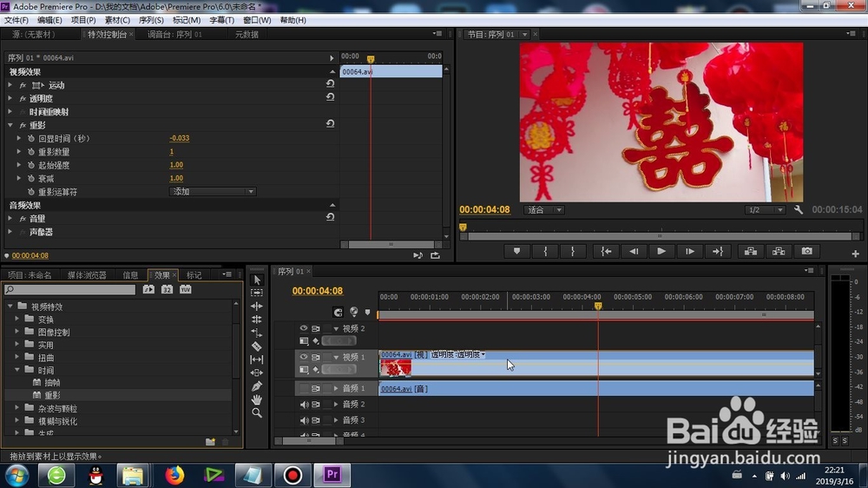Select the Ripple Edit tool
Viewport: 868px width, 488px height.
[257, 306]
